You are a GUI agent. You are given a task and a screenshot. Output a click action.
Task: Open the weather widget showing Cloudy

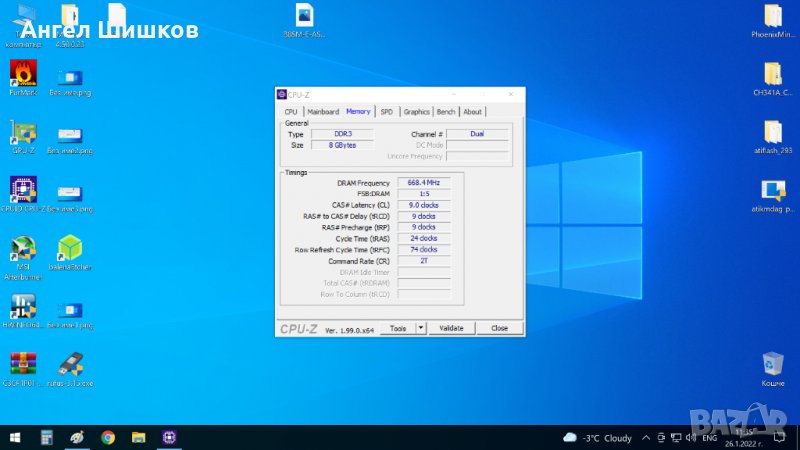598,438
